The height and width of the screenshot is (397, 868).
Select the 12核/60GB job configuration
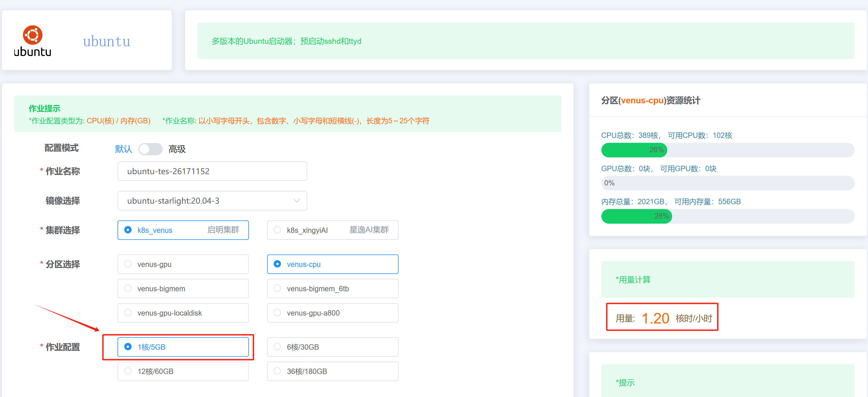click(183, 371)
